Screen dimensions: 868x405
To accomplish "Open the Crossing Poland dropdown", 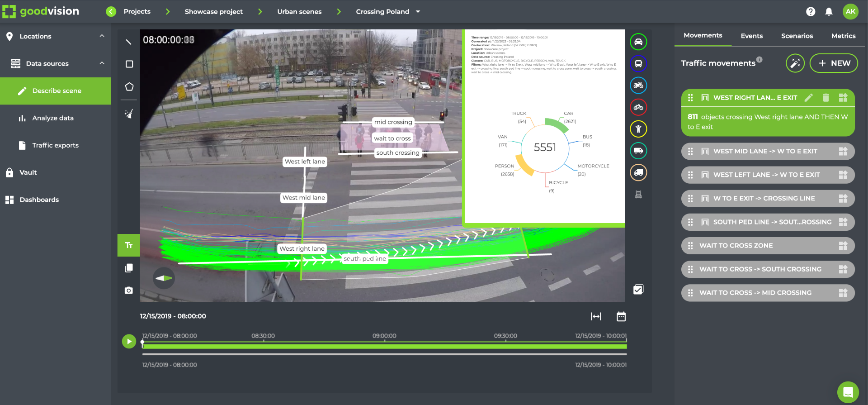I will [418, 12].
